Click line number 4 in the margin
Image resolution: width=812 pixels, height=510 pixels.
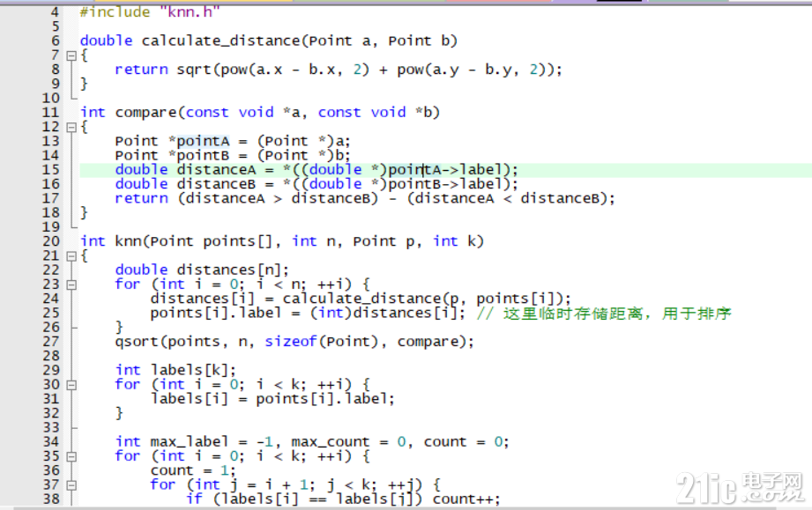coord(55,12)
